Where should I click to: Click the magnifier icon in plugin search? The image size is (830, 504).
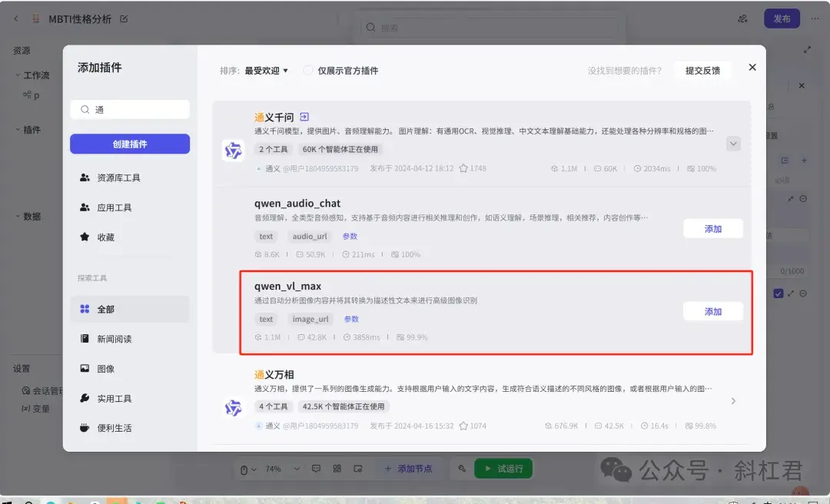coord(85,110)
